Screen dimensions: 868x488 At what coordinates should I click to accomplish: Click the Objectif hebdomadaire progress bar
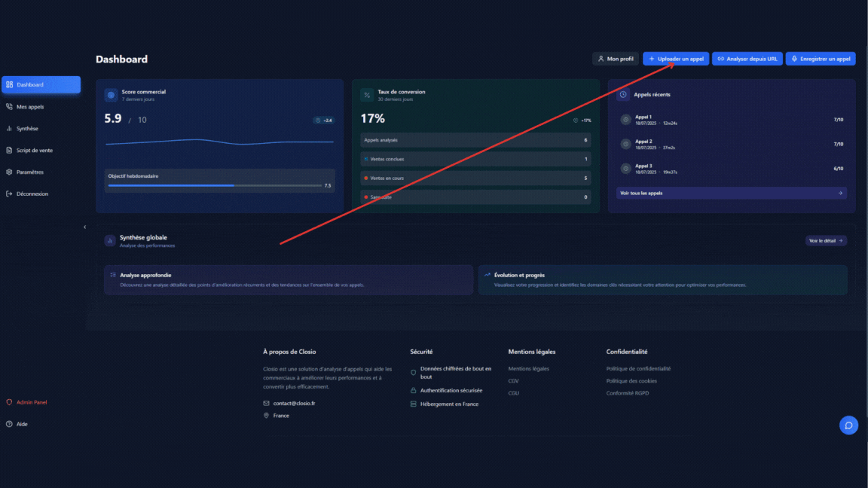click(215, 185)
